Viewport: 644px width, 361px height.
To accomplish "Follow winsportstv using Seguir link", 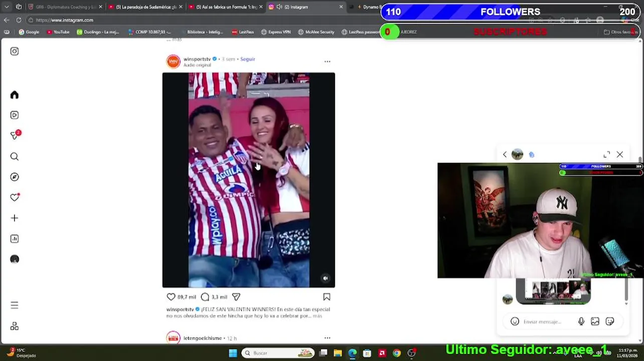I will (x=248, y=59).
